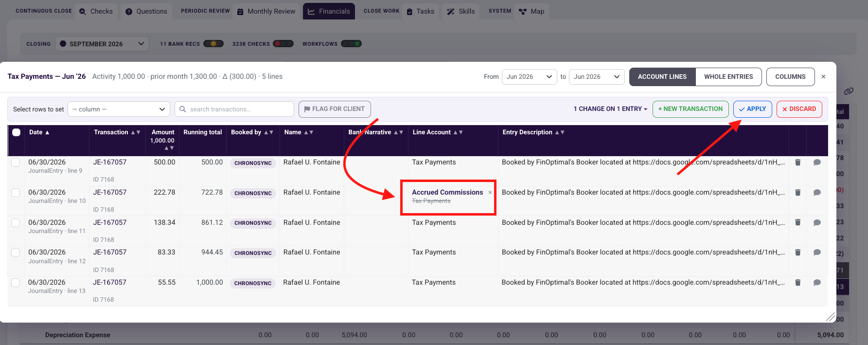Check the JournalEntry line 10 row

coord(16,193)
